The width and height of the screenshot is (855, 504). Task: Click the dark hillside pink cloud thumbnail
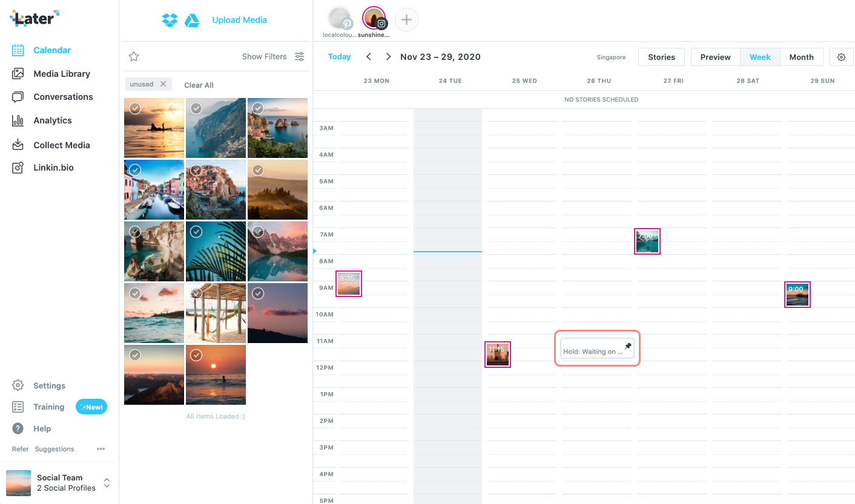(277, 313)
